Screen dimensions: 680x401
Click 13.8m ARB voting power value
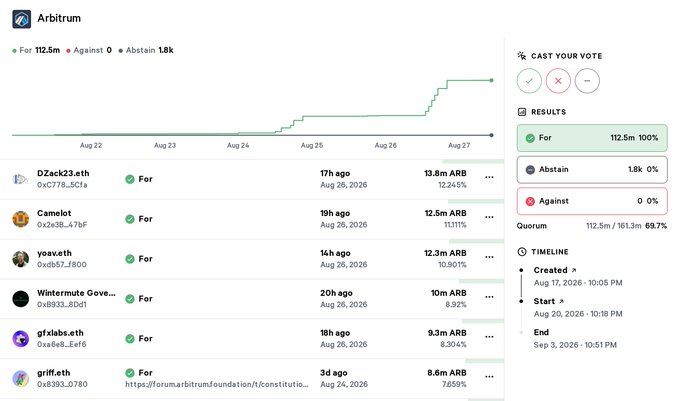[x=445, y=173]
